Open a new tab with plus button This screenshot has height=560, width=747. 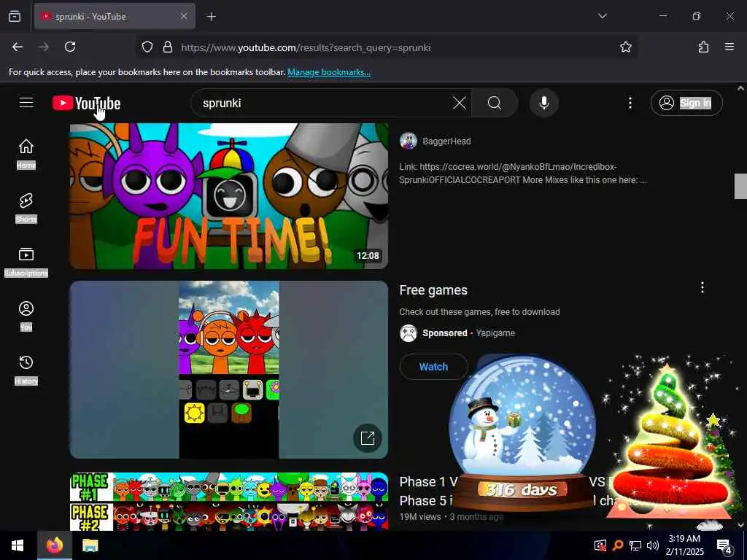click(211, 17)
